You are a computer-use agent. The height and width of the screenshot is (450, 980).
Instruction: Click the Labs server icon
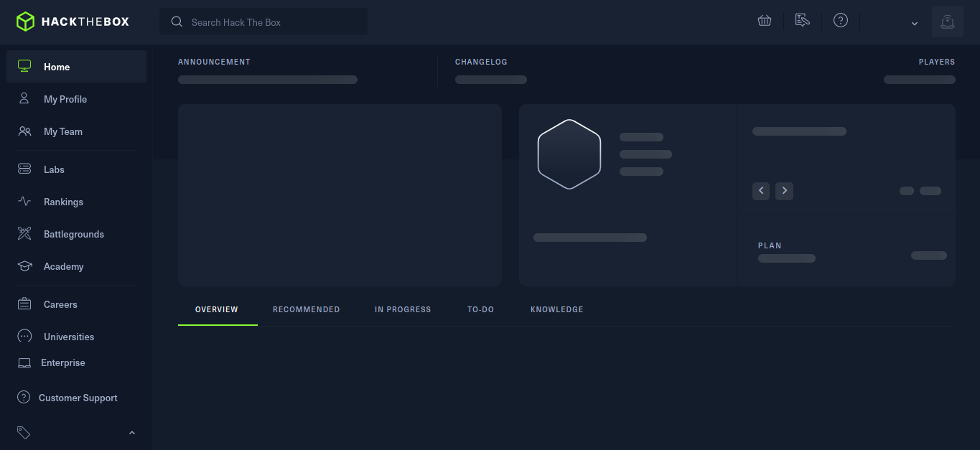pos(24,169)
